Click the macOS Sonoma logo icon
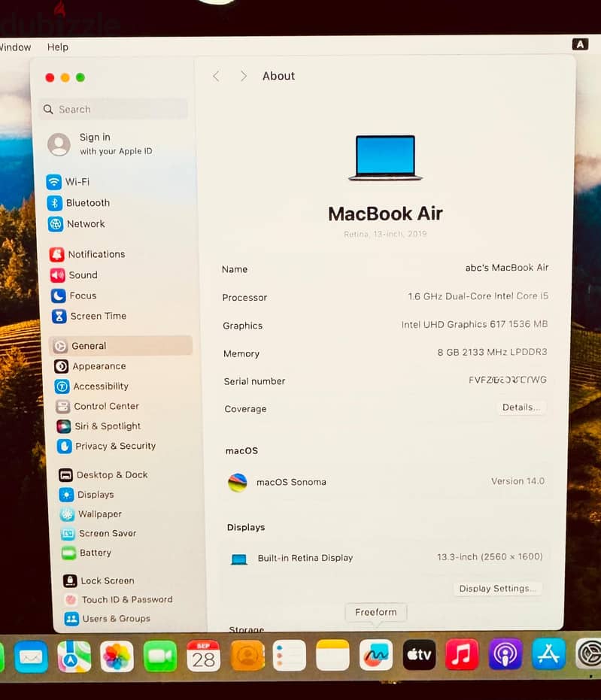Viewport: 601px width, 700px height. click(x=238, y=483)
